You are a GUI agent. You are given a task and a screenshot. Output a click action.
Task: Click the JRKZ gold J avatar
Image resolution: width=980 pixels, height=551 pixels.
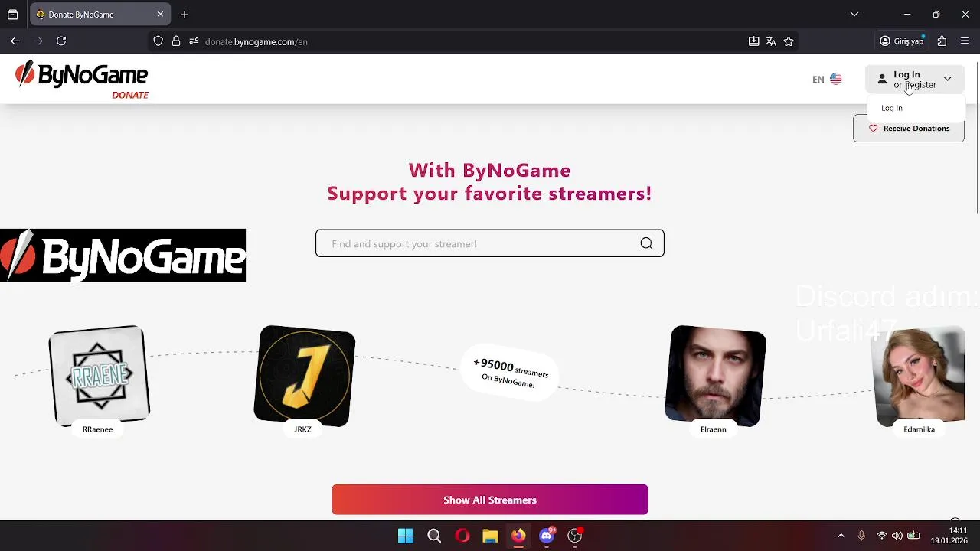(x=305, y=376)
